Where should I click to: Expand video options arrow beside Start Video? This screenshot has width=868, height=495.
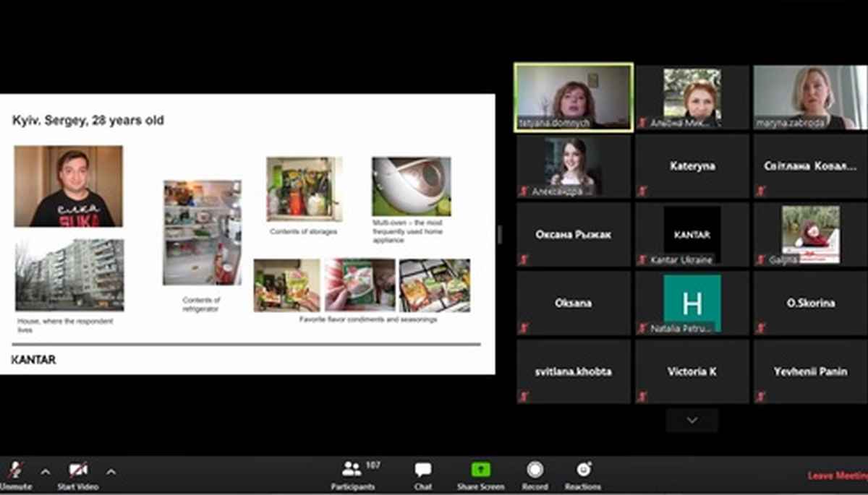tap(111, 472)
